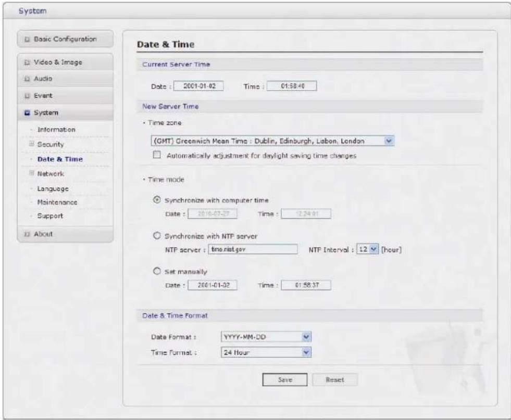Screen dimensions: 511x420
Task: Collapse the System menu
Action: point(65,112)
